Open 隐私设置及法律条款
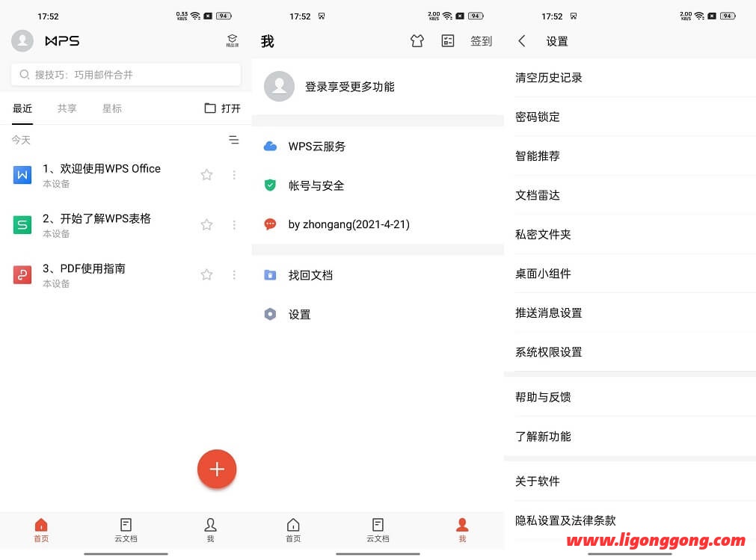Screen dimensions: 756x560 630,520
